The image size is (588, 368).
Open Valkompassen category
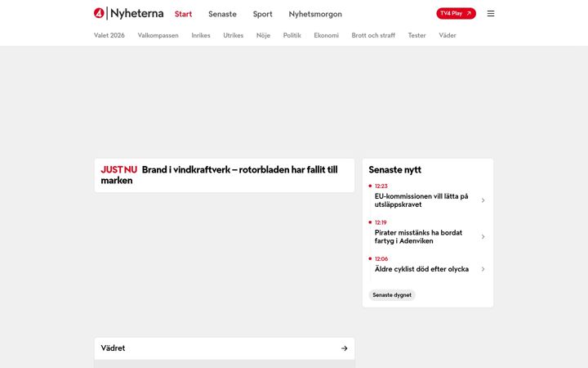[158, 35]
